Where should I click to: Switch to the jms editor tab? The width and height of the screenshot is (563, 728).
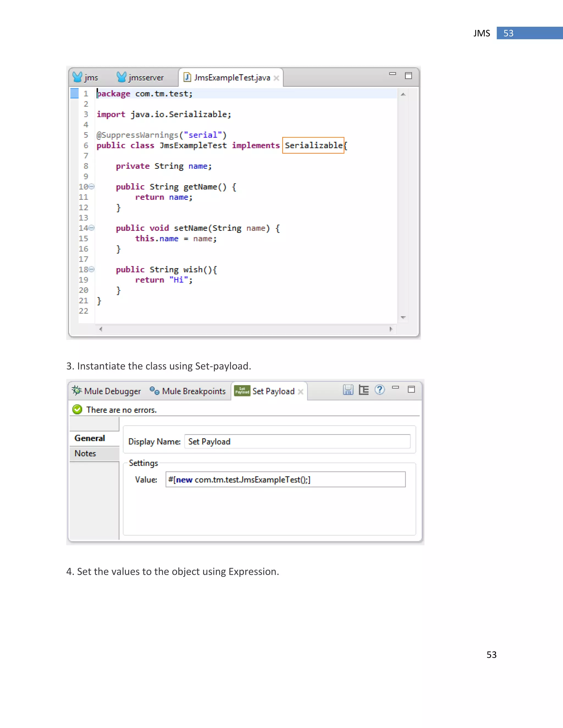pyautogui.click(x=85, y=77)
